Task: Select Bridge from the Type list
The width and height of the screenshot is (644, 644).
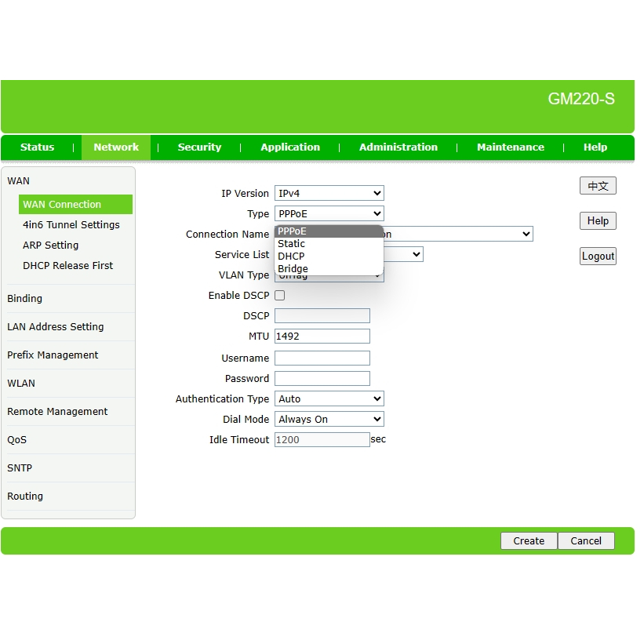Action: pos(293,269)
